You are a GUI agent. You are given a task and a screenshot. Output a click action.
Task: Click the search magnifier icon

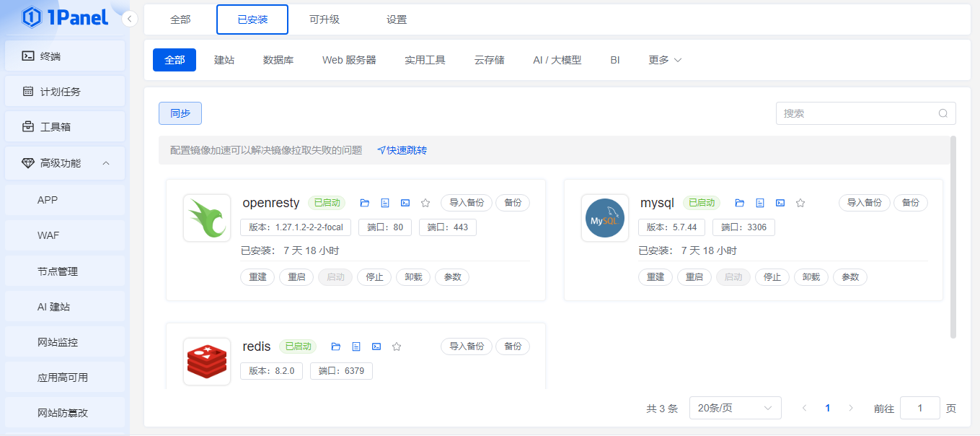tap(943, 113)
